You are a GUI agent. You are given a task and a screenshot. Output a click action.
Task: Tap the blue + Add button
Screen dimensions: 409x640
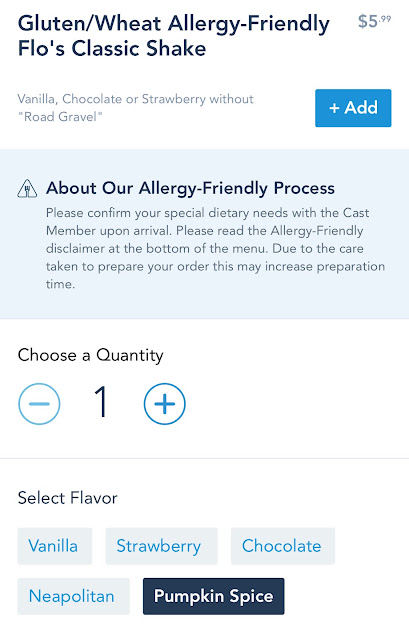353,108
